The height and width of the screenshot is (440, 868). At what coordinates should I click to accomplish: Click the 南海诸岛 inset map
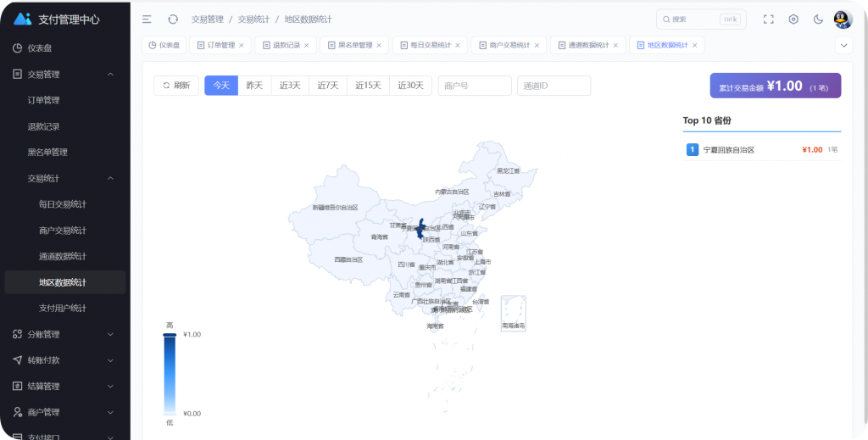pyautogui.click(x=513, y=314)
